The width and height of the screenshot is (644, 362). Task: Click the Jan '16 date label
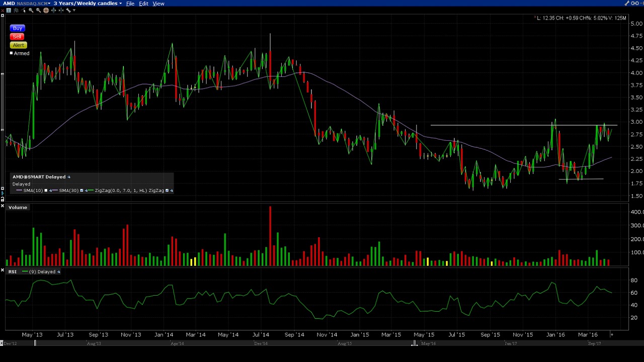[x=555, y=335]
